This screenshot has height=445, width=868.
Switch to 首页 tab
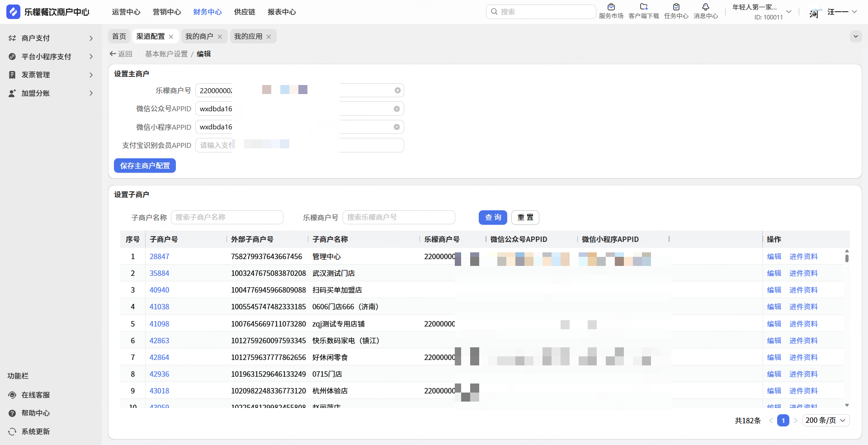click(119, 36)
